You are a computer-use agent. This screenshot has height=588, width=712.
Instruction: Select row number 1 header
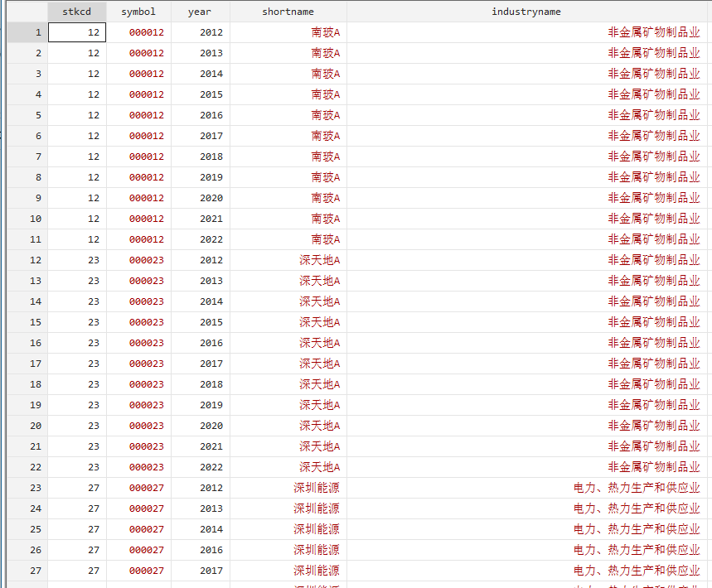[x=27, y=32]
